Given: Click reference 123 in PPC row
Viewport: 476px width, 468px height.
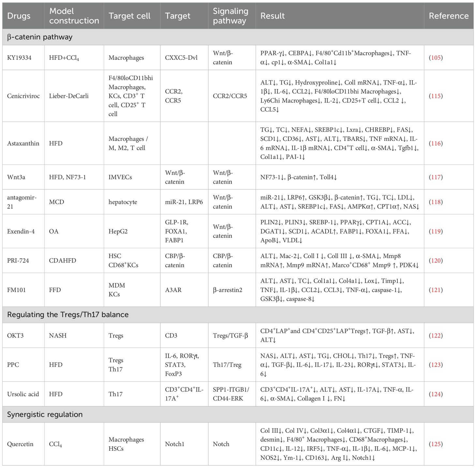Looking at the screenshot, I should [x=436, y=365].
